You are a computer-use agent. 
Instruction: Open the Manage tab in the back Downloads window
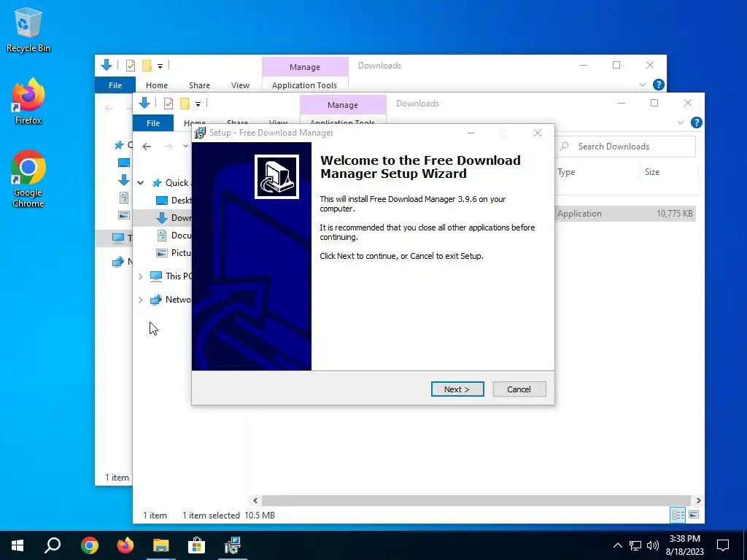pos(305,67)
